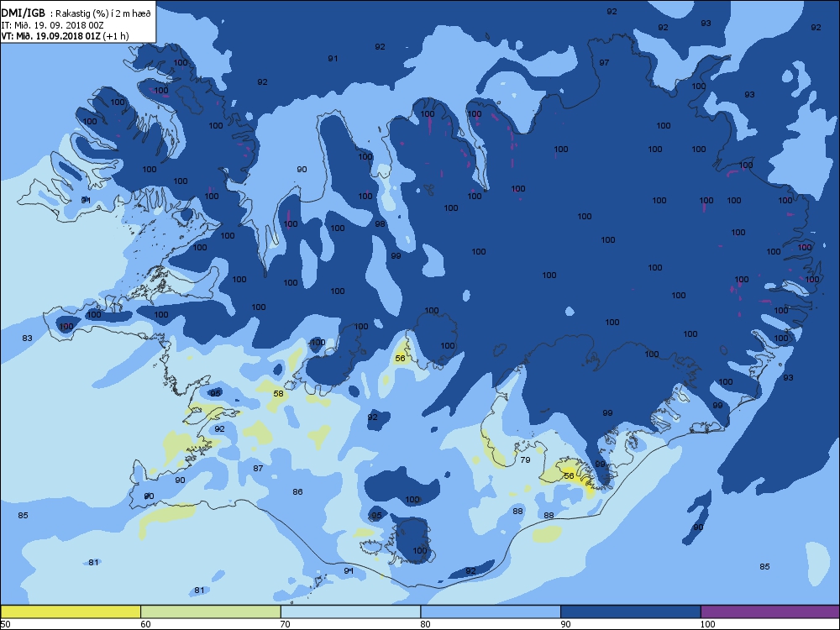
Task: Click the 'DMI/IGB' title text
Action: pyautogui.click(x=23, y=13)
